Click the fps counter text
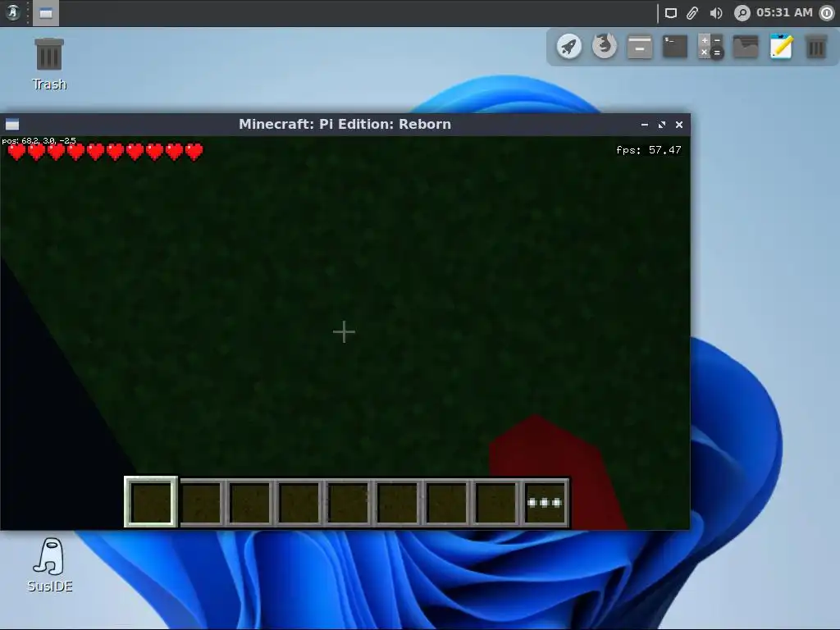Viewport: 840px width, 630px height. [x=649, y=150]
